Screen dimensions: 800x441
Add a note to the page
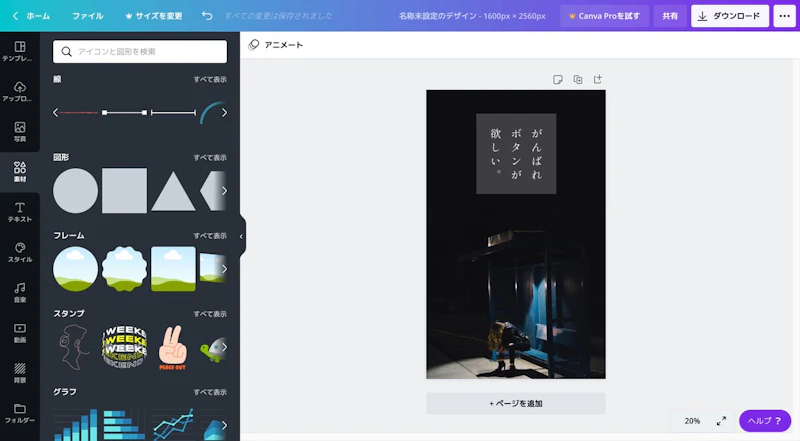pos(558,79)
